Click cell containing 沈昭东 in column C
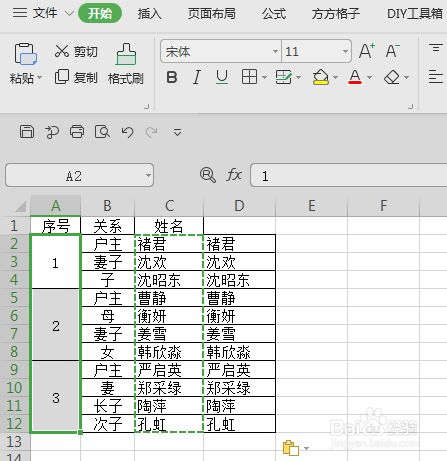447x461 pixels. point(169,280)
